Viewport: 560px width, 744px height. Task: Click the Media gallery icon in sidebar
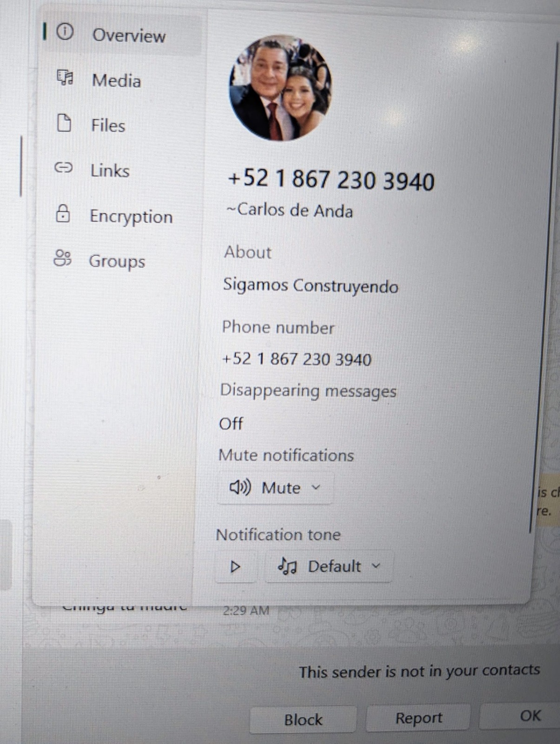tap(65, 78)
